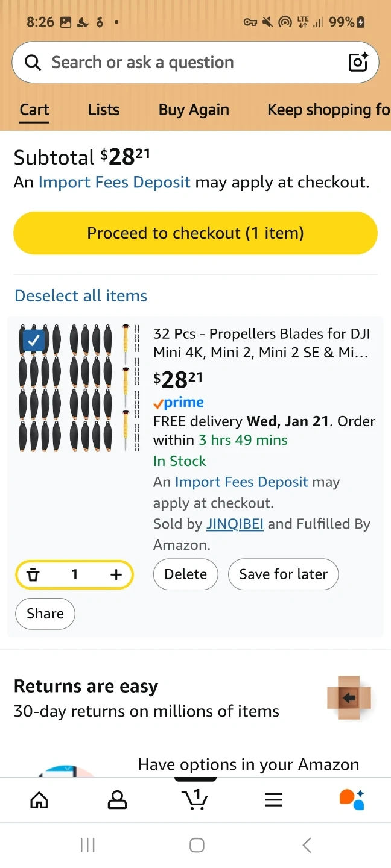The height and width of the screenshot is (868, 391).
Task: Tap the cart icon in bottom bar
Action: coord(195,799)
